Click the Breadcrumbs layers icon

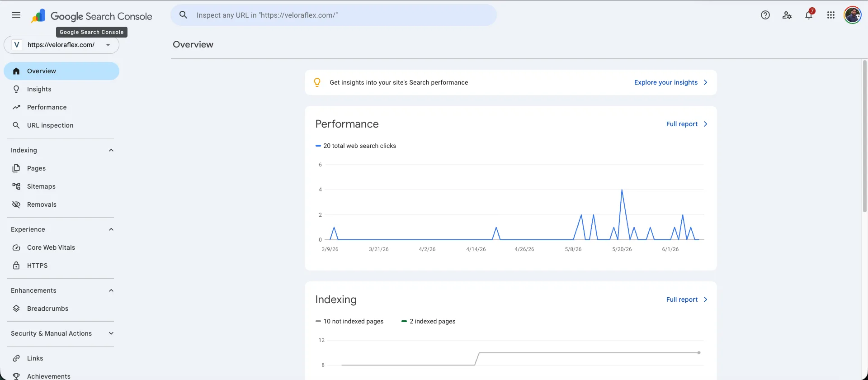coord(16,309)
